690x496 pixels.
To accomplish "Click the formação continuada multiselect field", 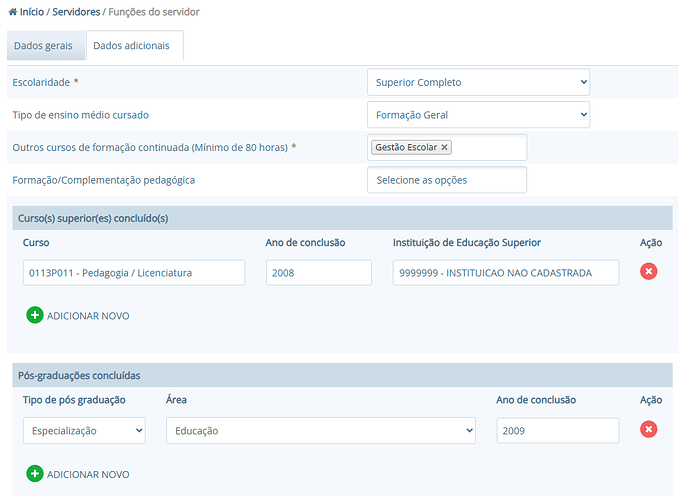I will pyautogui.click(x=447, y=147).
